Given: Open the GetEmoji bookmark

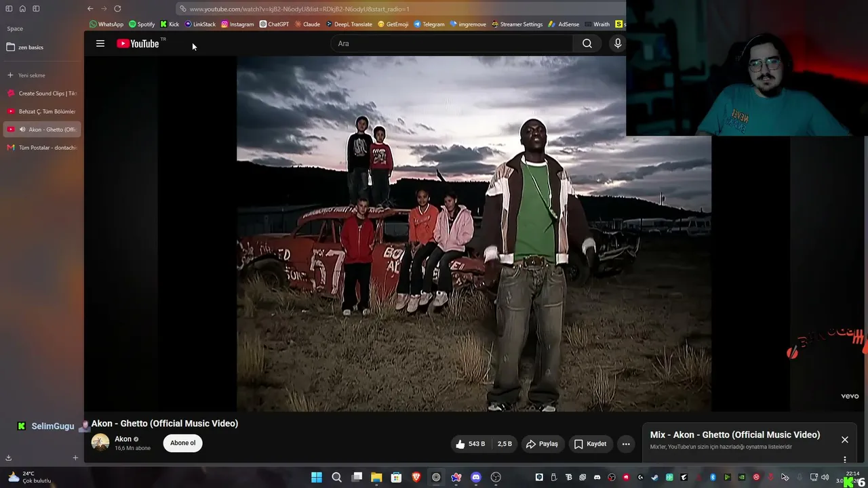Looking at the screenshot, I should (393, 24).
